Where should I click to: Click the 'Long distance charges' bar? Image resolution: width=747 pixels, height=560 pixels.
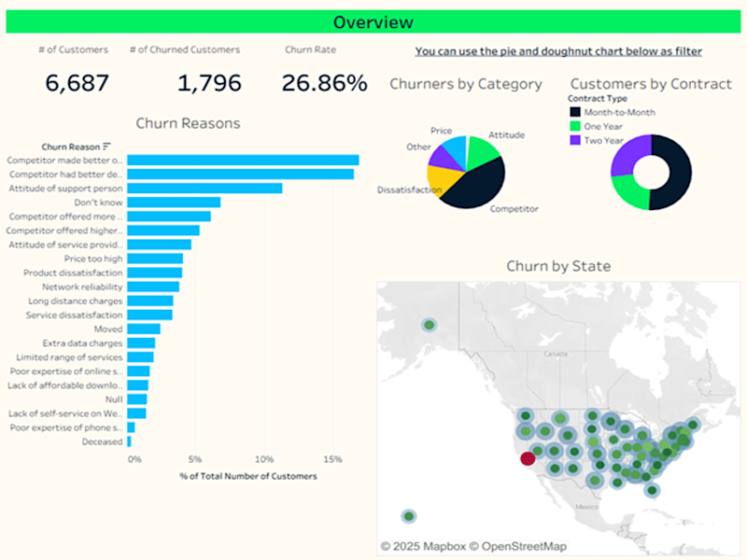click(150, 301)
